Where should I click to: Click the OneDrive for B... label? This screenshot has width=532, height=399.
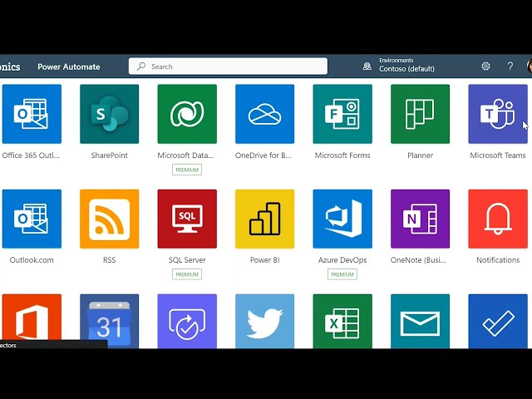(x=264, y=155)
